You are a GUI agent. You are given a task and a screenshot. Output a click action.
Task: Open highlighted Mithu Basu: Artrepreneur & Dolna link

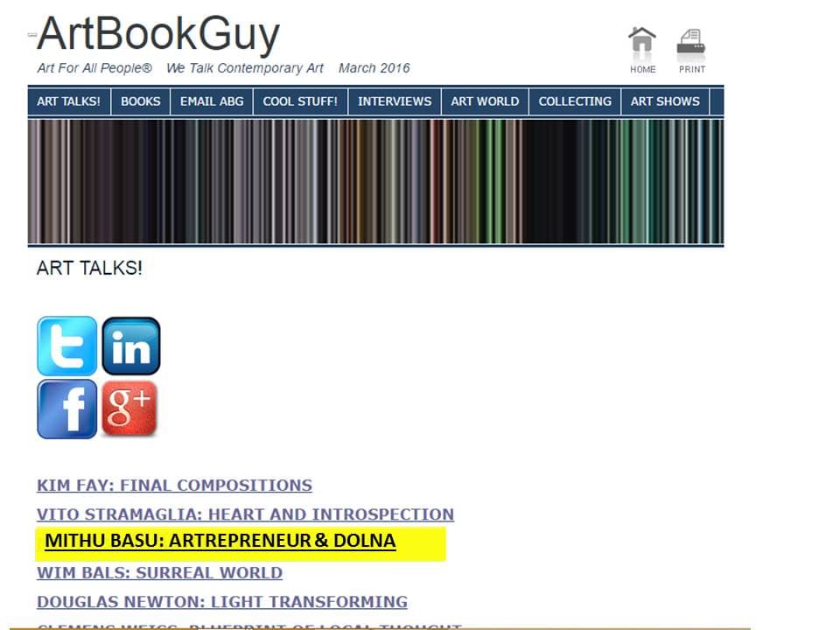tap(220, 542)
